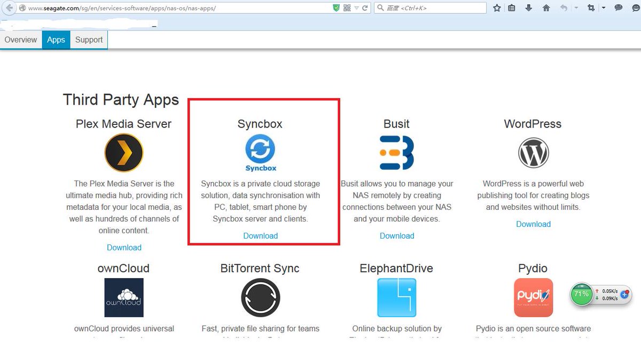Click the Syncbox app icon

pos(261,153)
